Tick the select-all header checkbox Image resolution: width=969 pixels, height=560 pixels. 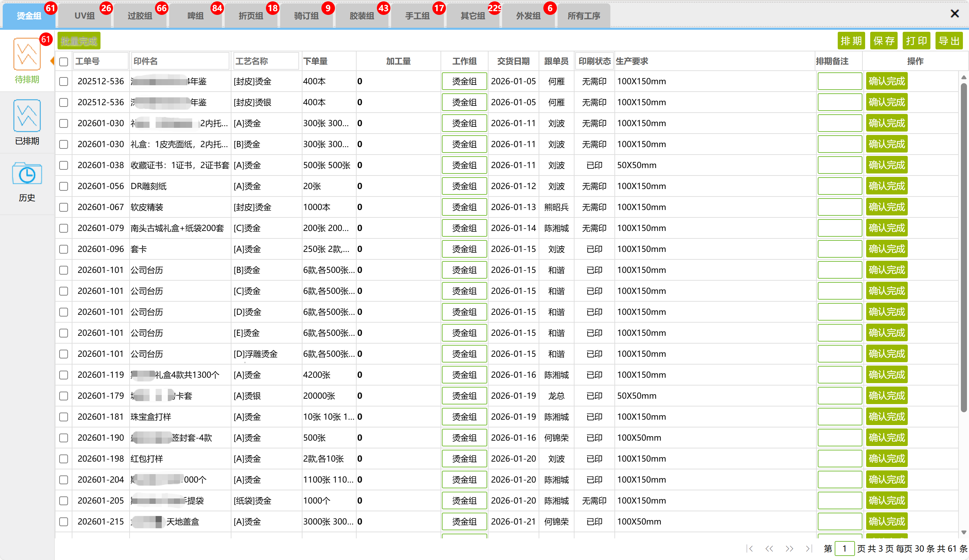[x=64, y=62]
